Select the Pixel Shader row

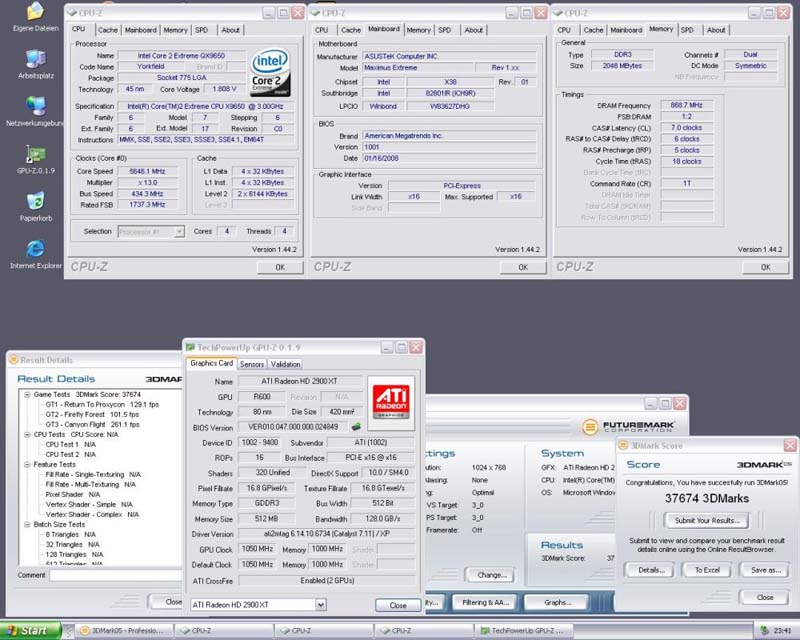pos(72,495)
